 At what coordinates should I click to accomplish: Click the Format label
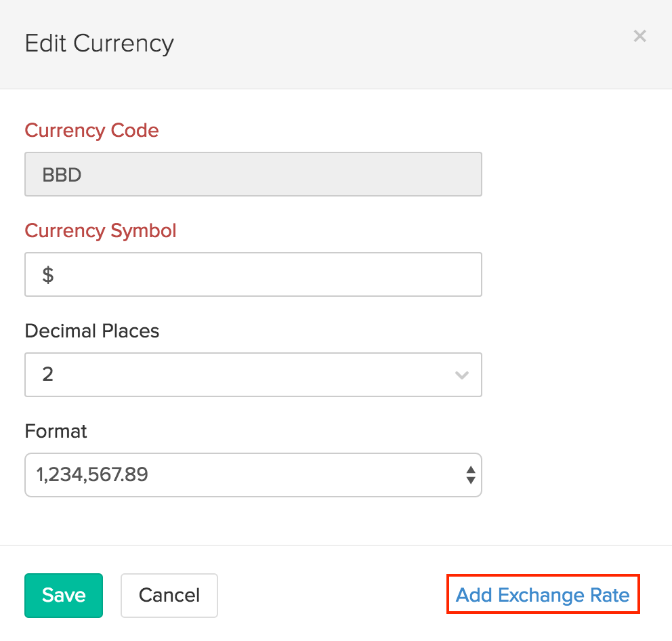point(56,431)
